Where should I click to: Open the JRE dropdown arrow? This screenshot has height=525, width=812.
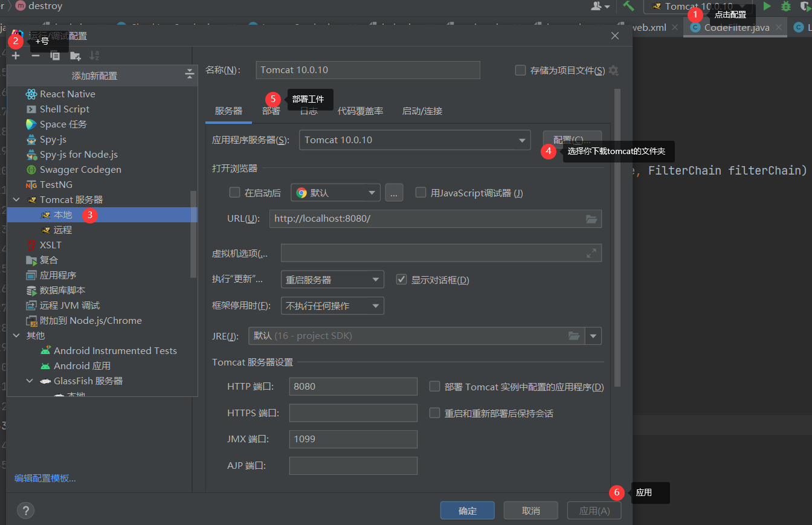[x=593, y=336]
